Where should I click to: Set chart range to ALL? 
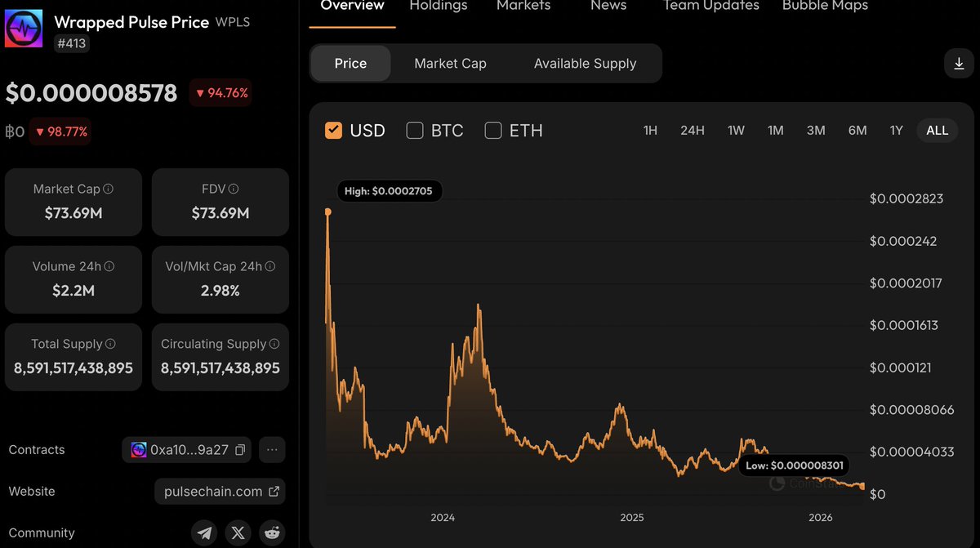pyautogui.click(x=938, y=131)
